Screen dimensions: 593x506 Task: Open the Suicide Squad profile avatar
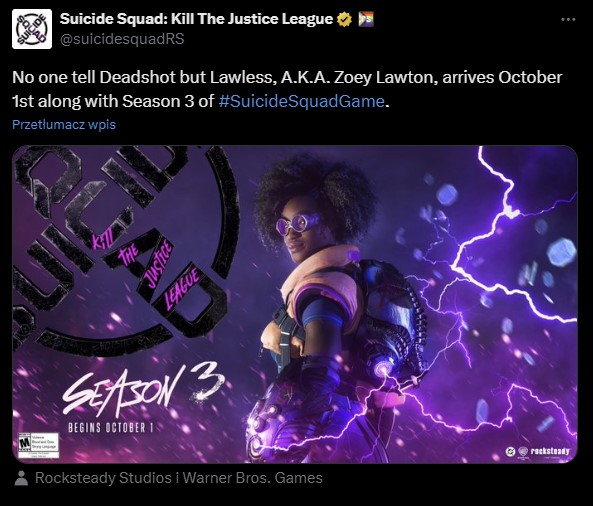[x=32, y=29]
